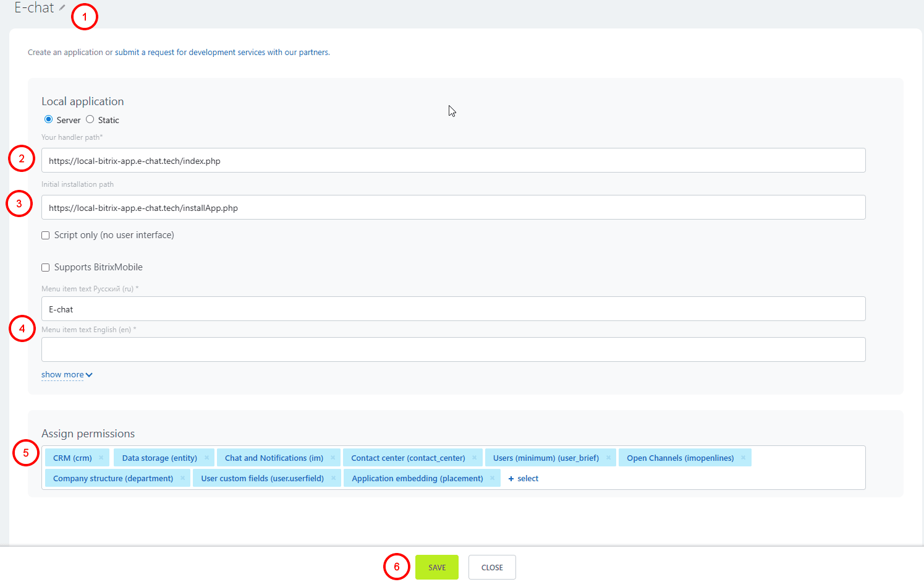
Task: Focus the Your handler path field
Action: (x=453, y=160)
